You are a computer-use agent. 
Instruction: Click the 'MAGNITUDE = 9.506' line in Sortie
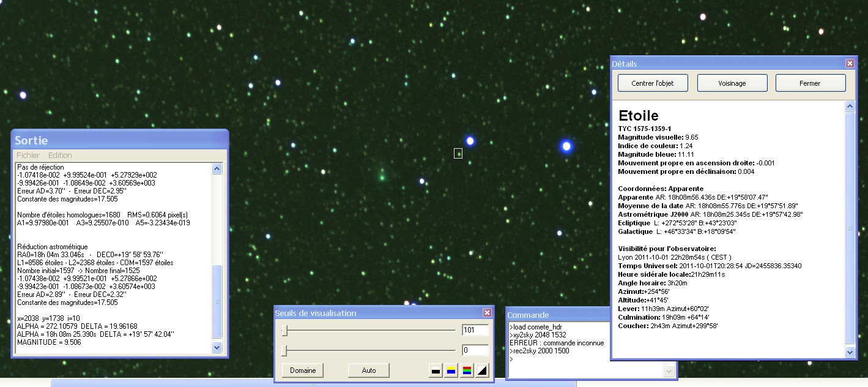[x=49, y=342]
